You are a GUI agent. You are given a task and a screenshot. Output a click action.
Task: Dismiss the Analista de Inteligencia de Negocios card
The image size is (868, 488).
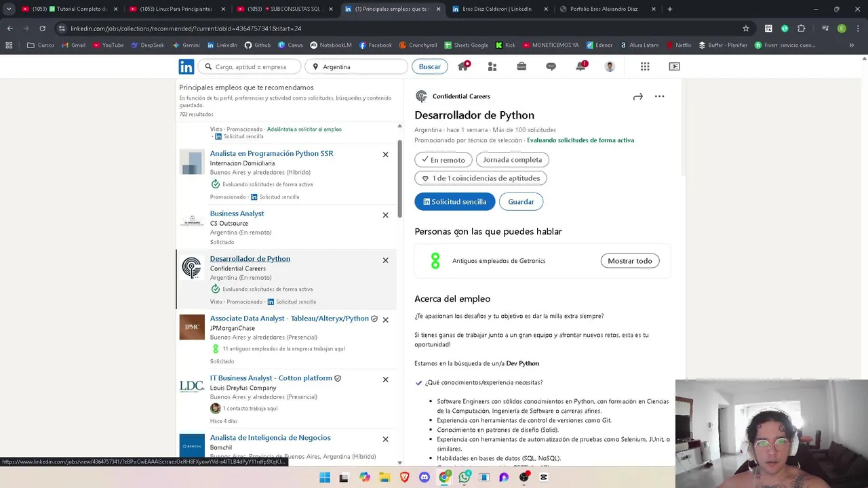point(385,439)
